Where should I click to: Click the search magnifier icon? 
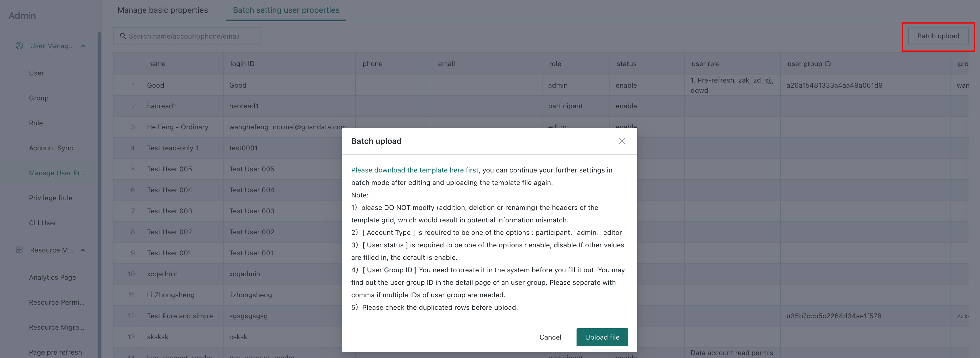click(123, 36)
